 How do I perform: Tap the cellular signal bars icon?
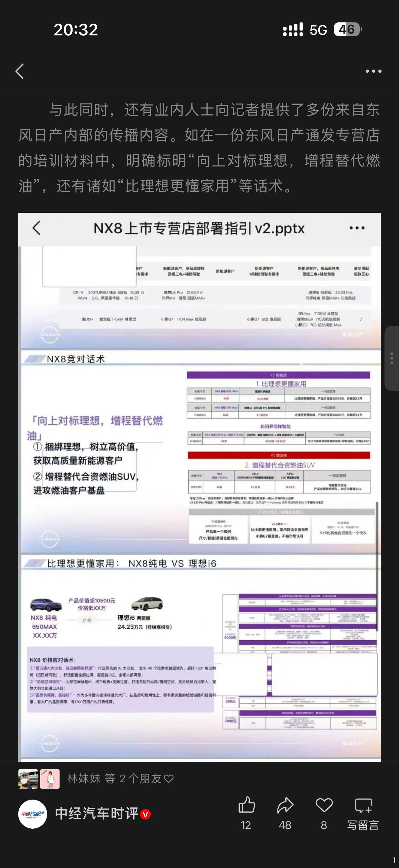[x=293, y=30]
